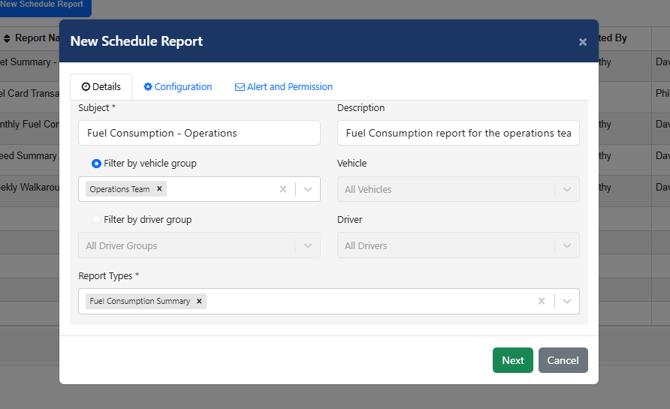
Task: Expand the Report Types dropdown
Action: (567, 301)
